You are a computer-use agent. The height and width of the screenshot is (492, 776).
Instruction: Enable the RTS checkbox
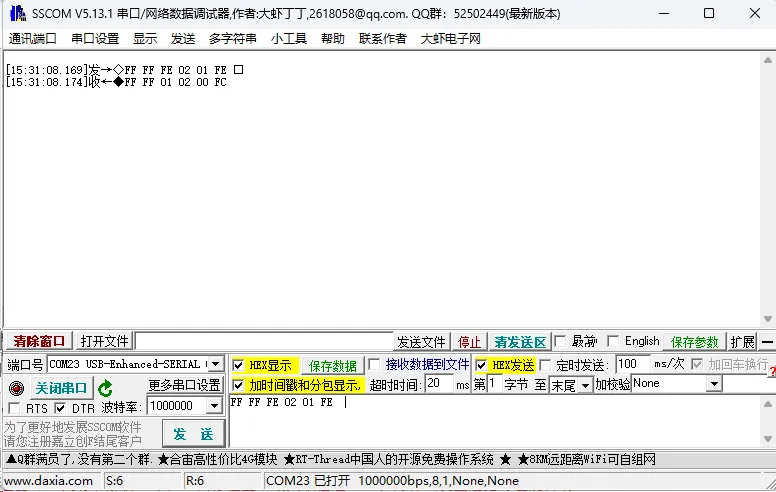coord(14,408)
